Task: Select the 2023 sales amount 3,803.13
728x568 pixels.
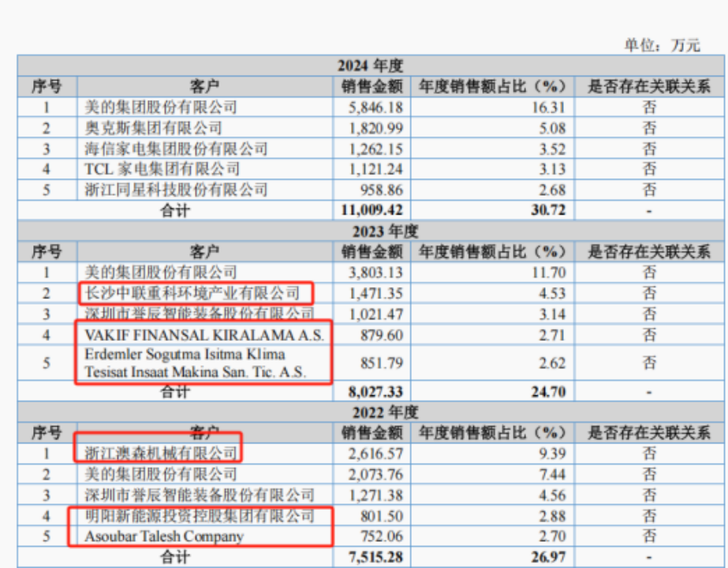Action: [x=375, y=273]
